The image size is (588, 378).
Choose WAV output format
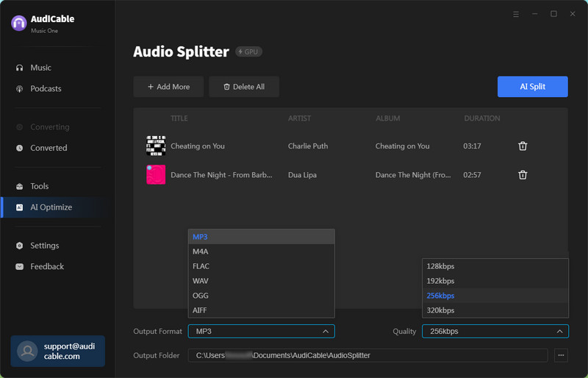point(262,281)
